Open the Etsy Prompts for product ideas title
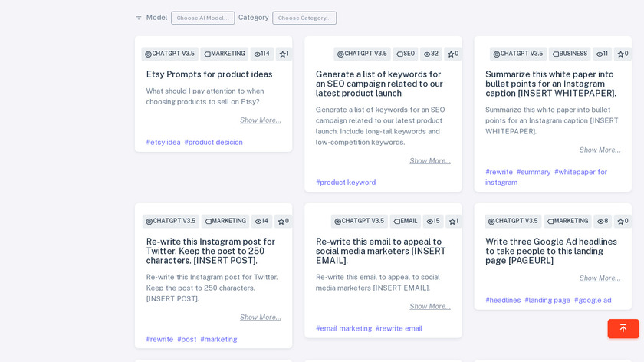 (209, 74)
